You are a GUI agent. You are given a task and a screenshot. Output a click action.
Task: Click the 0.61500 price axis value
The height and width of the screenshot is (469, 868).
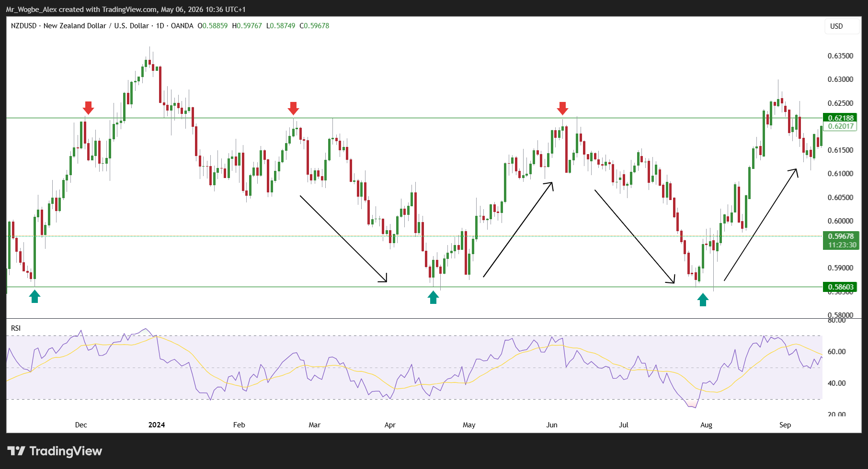[x=840, y=150]
